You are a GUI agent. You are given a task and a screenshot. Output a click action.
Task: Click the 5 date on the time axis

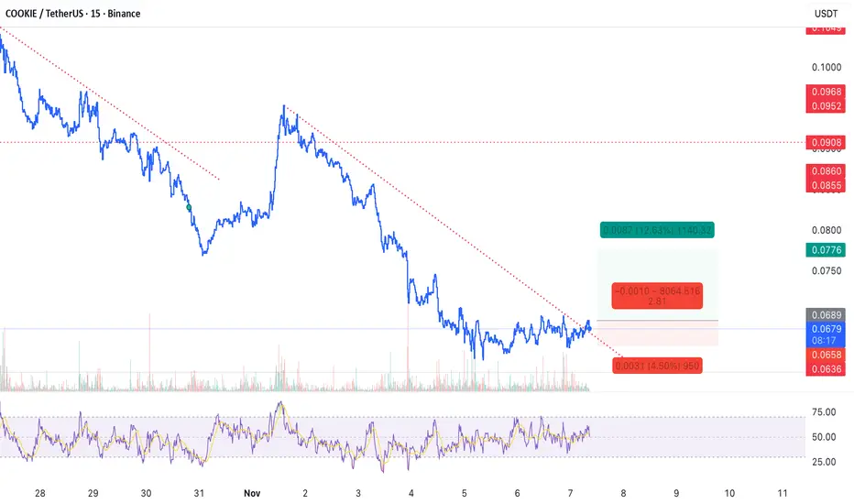(x=464, y=493)
